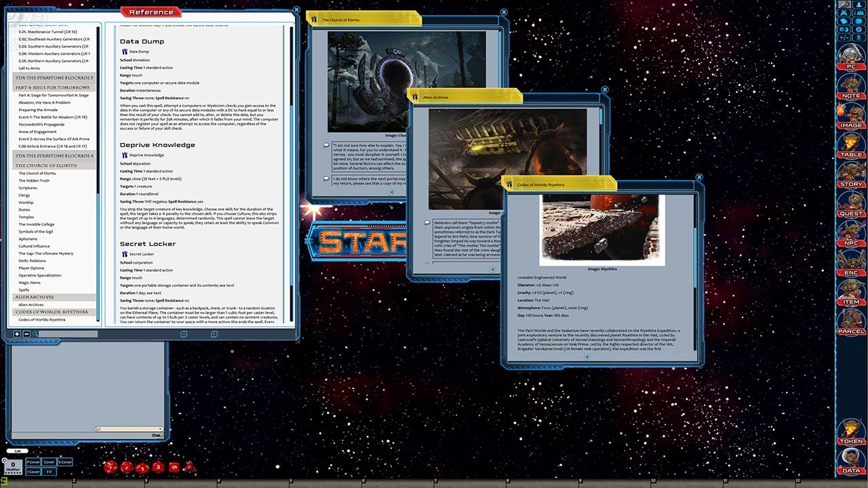Viewport: 868px width, 488px height.
Task: Click first speech bubble in Church of Eloritu
Action: click(326, 145)
